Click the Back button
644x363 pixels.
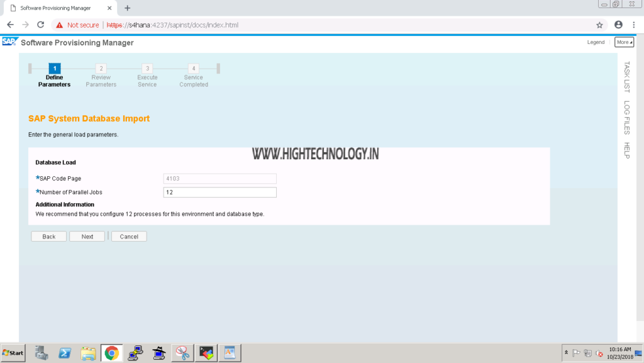[49, 237]
